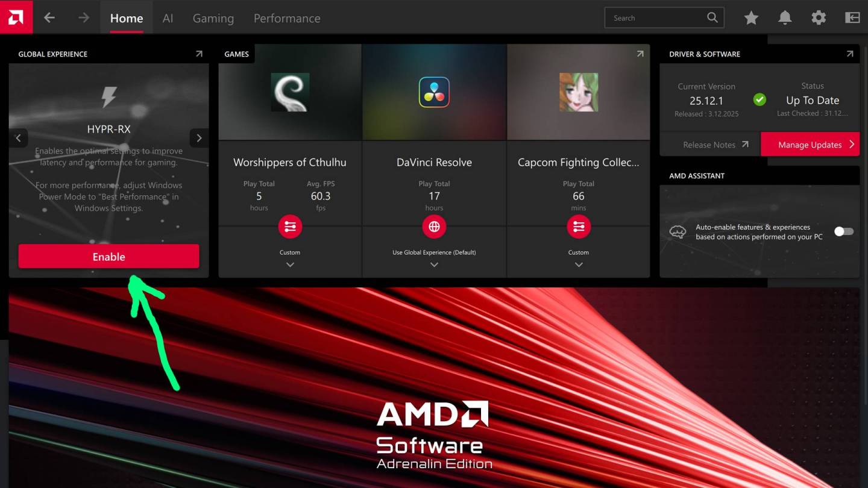Show previous Global Experience profile

(18, 138)
